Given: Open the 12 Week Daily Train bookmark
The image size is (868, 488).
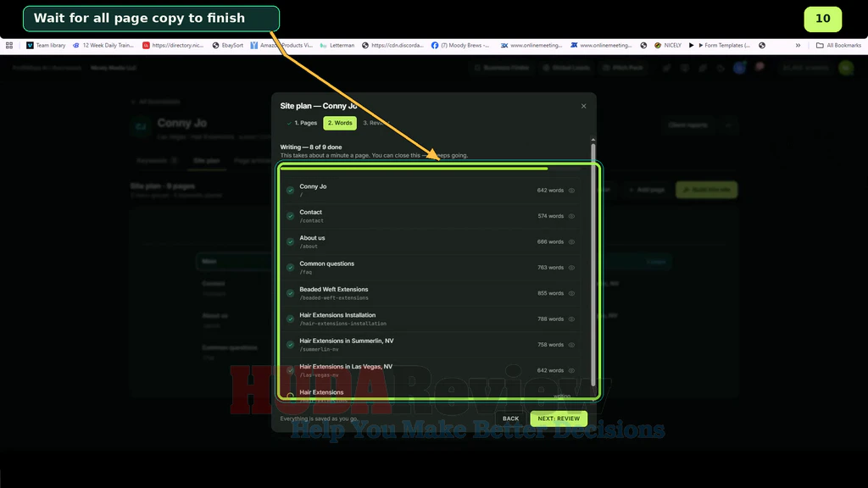Looking at the screenshot, I should [x=103, y=46].
